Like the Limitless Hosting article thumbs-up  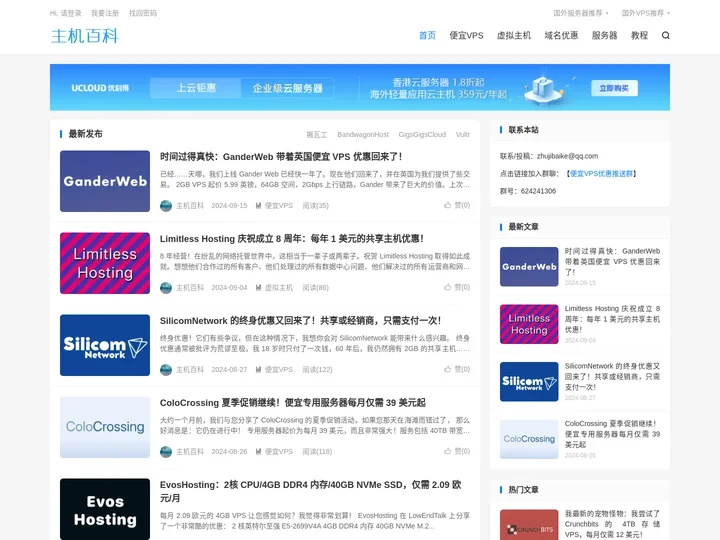click(x=447, y=287)
